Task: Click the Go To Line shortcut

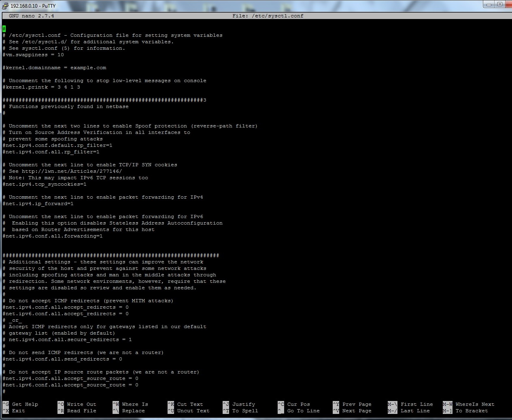Action: pos(299,411)
